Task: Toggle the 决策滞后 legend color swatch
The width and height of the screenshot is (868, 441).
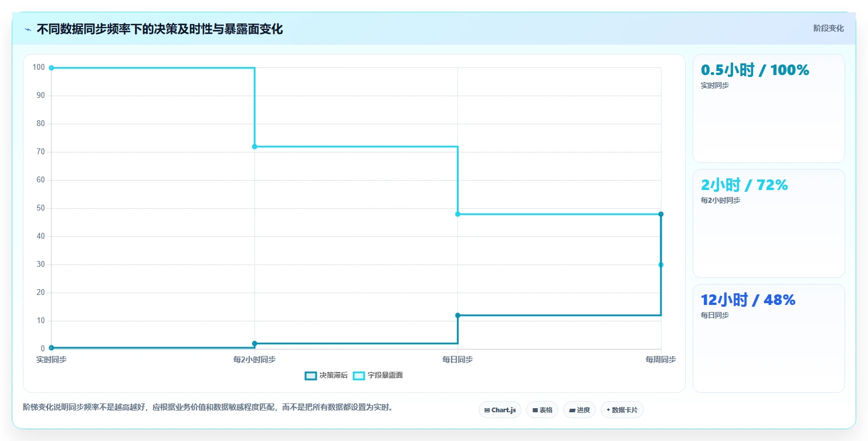Action: 311,375
